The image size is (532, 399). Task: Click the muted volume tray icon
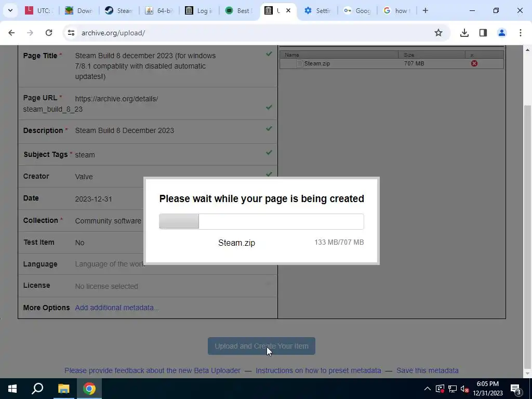(465, 389)
